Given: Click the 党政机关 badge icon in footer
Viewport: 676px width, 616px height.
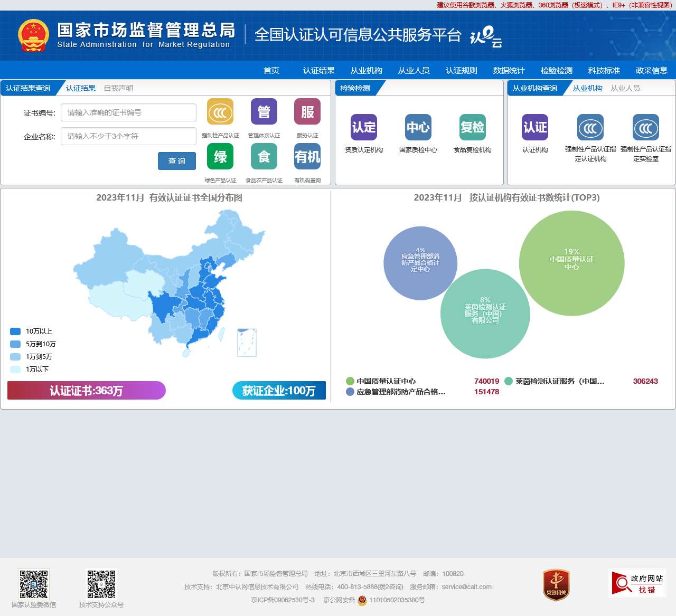Looking at the screenshot, I should (556, 585).
